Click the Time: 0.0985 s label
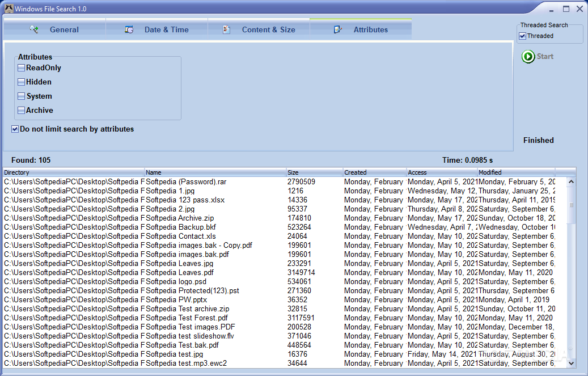 (467, 160)
